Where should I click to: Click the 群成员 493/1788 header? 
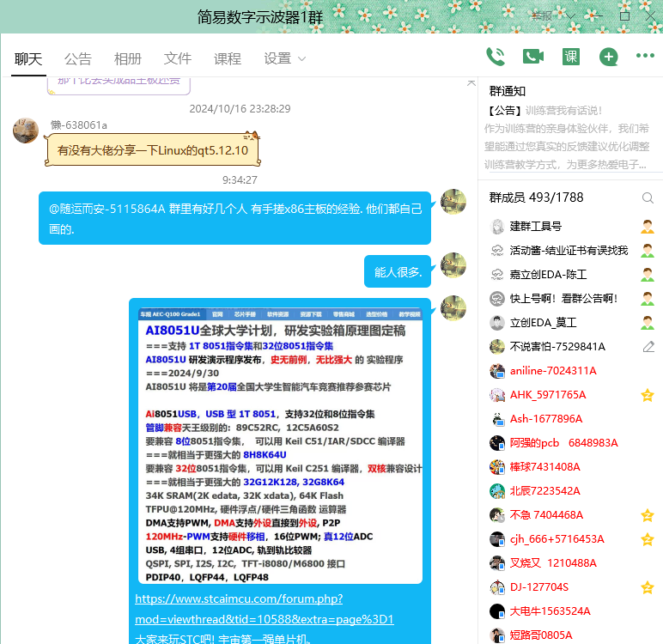coord(536,197)
